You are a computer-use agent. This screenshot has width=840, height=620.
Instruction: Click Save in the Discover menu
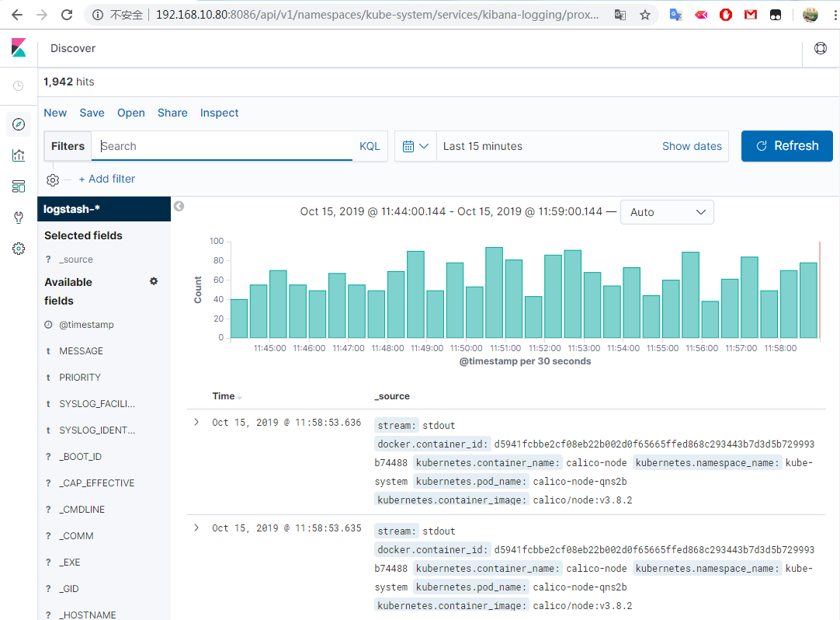click(x=92, y=113)
